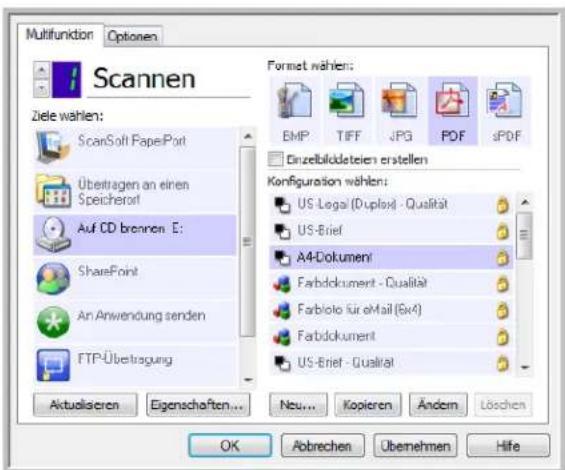This screenshot has height=470, width=565.
Task: Select the A4-Dokument configuration
Action: (391, 258)
